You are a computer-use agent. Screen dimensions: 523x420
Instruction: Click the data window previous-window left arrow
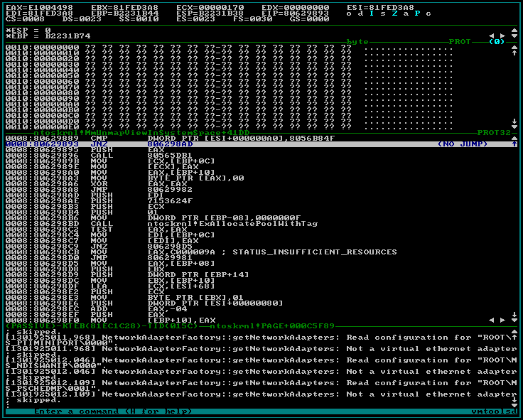(x=492, y=36)
